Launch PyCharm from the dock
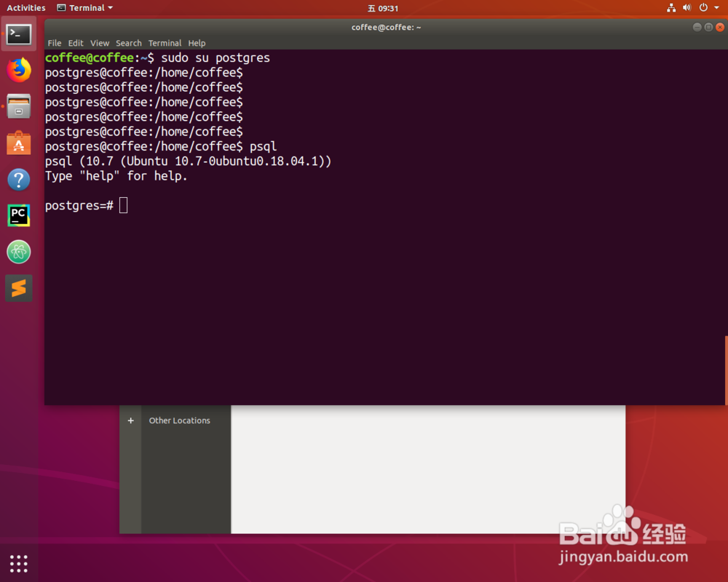The width and height of the screenshot is (728, 582). (19, 215)
